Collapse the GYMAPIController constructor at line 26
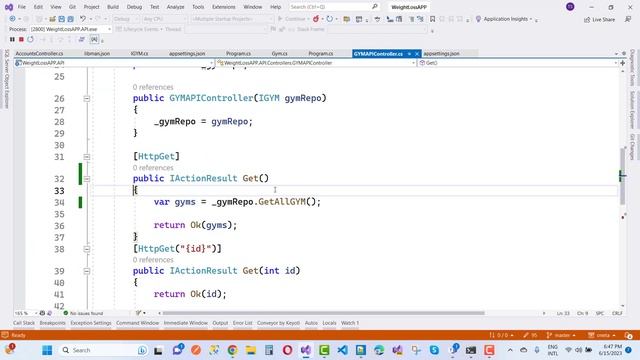This screenshot has height=360, width=640. [x=87, y=98]
